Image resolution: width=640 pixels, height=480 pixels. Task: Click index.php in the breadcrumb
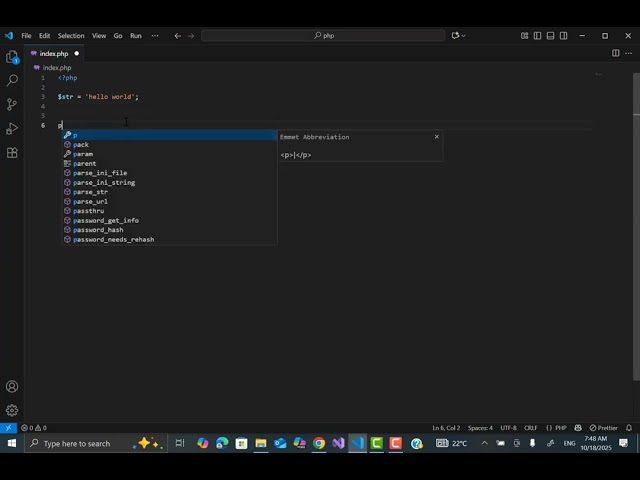tap(57, 68)
